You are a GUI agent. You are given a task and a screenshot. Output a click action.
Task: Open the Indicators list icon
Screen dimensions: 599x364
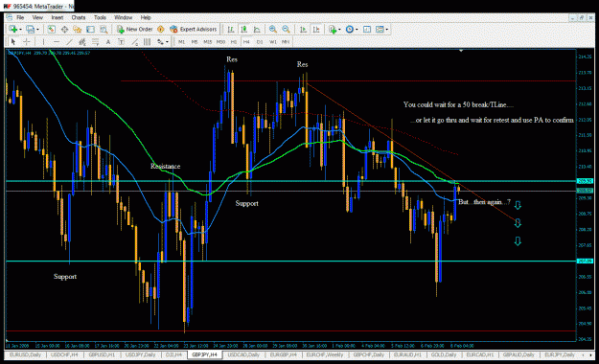point(333,29)
